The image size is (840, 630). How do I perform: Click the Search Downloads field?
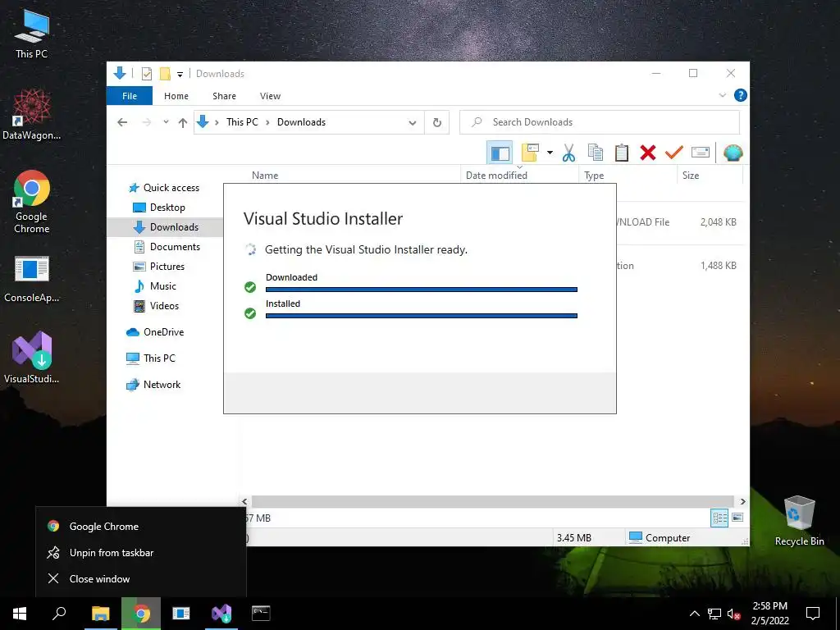click(600, 122)
